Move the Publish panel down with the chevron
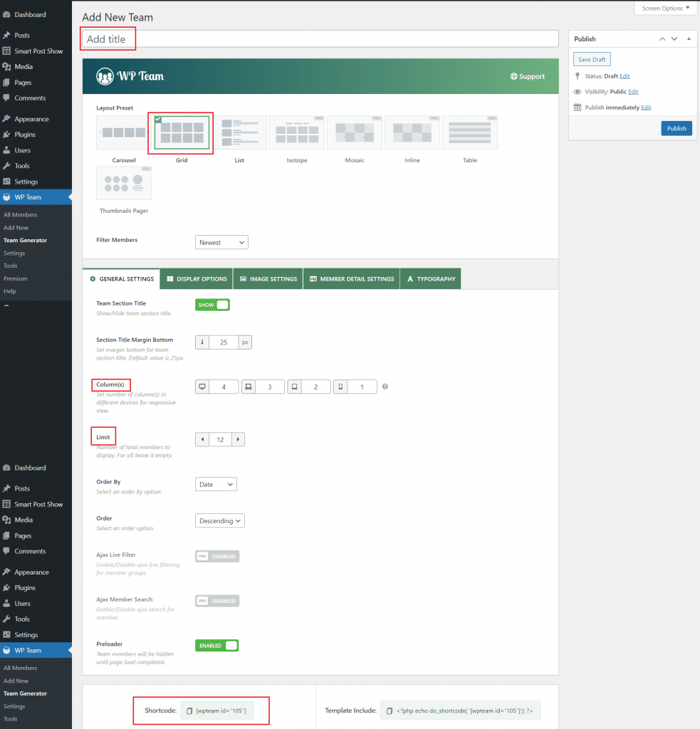 tap(674, 39)
